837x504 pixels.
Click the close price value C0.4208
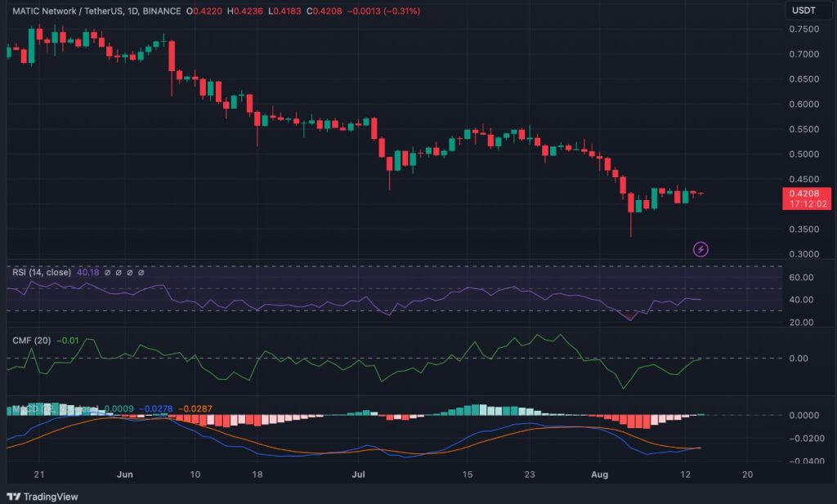click(x=324, y=11)
